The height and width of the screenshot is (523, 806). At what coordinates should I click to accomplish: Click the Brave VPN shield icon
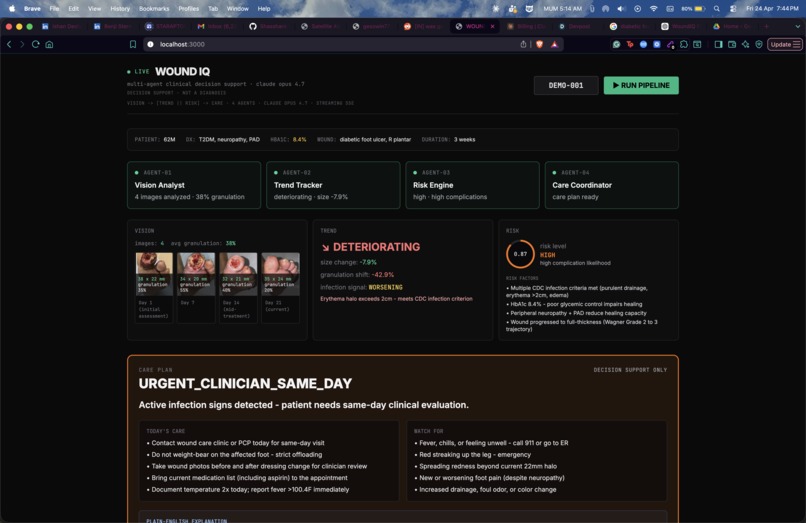click(759, 44)
